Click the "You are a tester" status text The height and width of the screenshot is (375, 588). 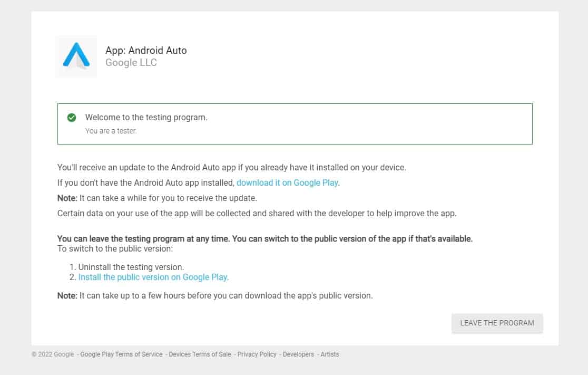point(111,131)
